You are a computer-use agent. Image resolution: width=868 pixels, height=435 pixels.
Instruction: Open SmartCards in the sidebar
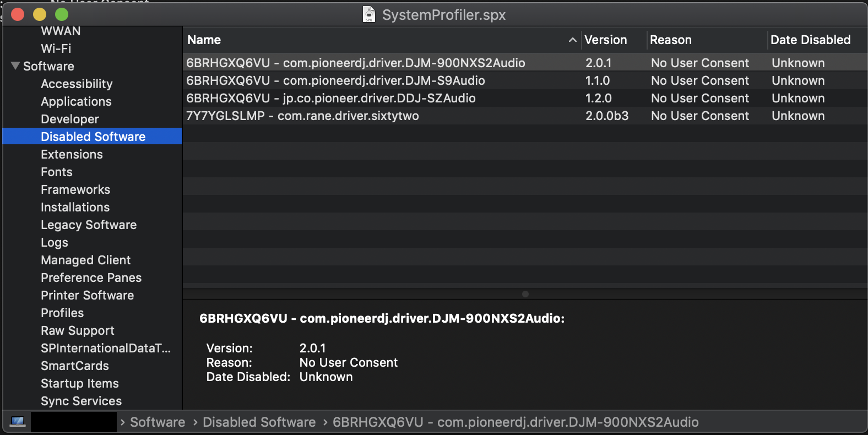[75, 366]
